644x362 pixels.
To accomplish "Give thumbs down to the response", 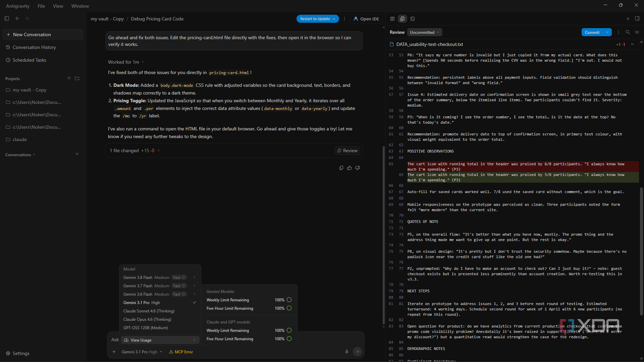I will (x=358, y=168).
